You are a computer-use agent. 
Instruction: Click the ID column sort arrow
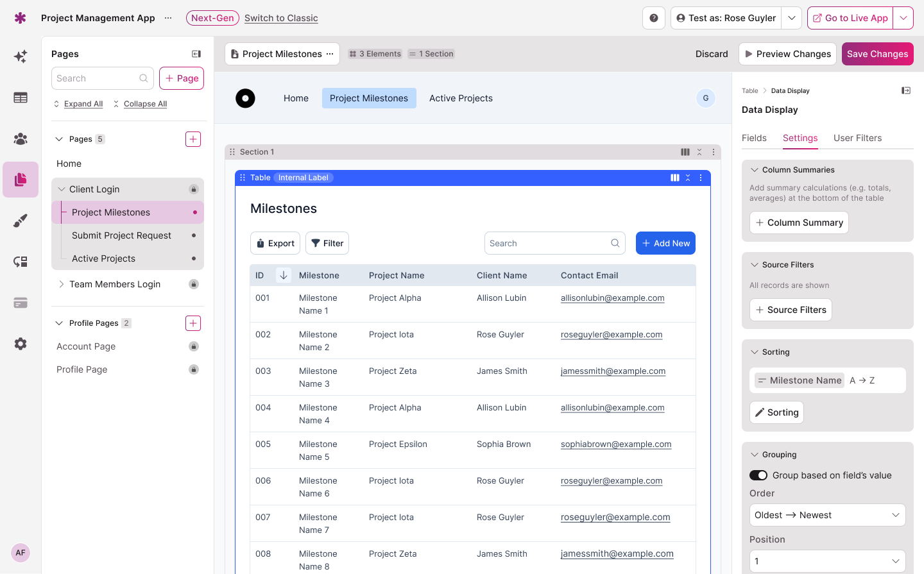[283, 275]
